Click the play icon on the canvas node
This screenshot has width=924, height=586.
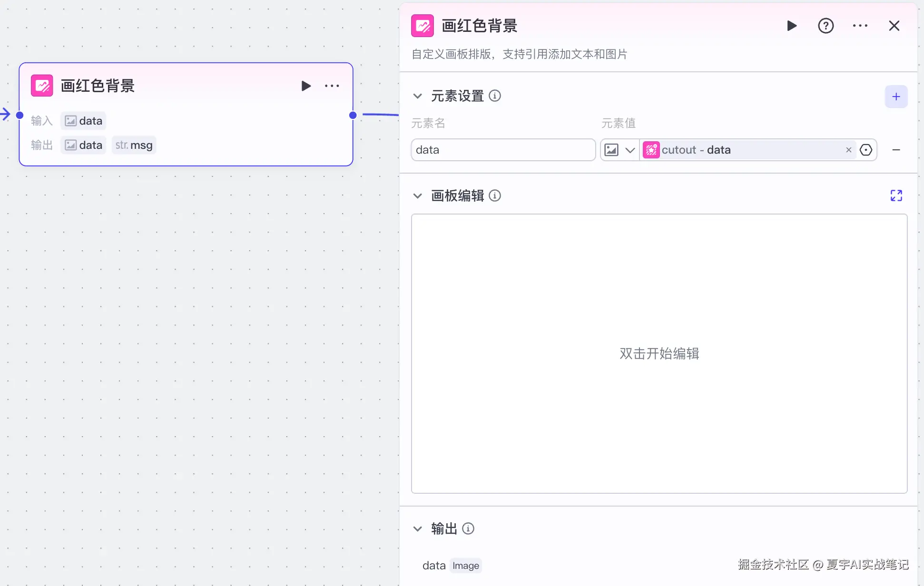pyautogui.click(x=306, y=86)
